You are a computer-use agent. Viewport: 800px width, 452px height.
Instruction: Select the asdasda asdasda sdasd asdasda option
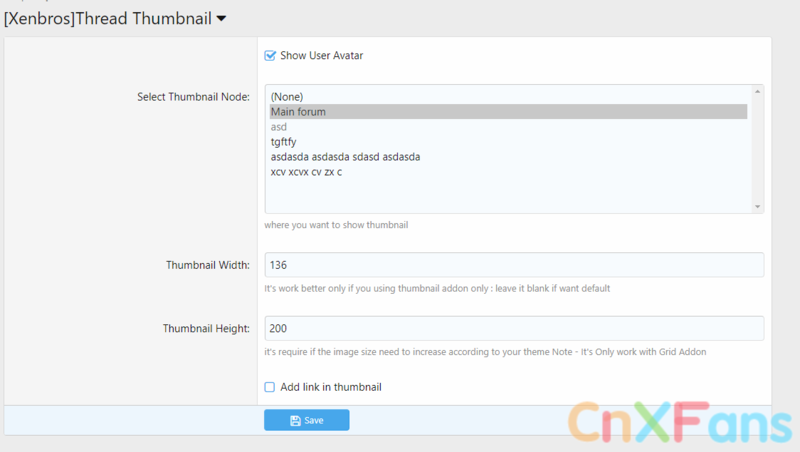(x=345, y=157)
